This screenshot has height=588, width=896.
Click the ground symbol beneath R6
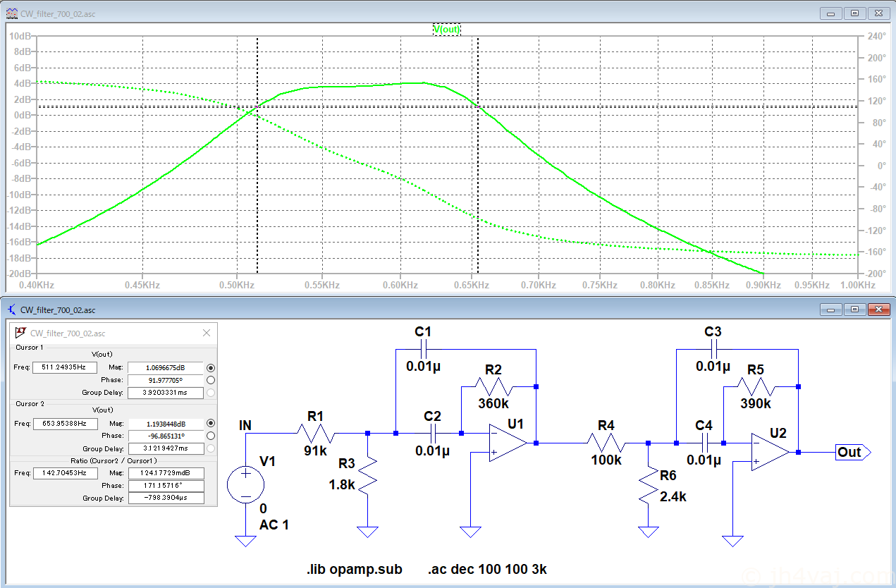pos(648,532)
